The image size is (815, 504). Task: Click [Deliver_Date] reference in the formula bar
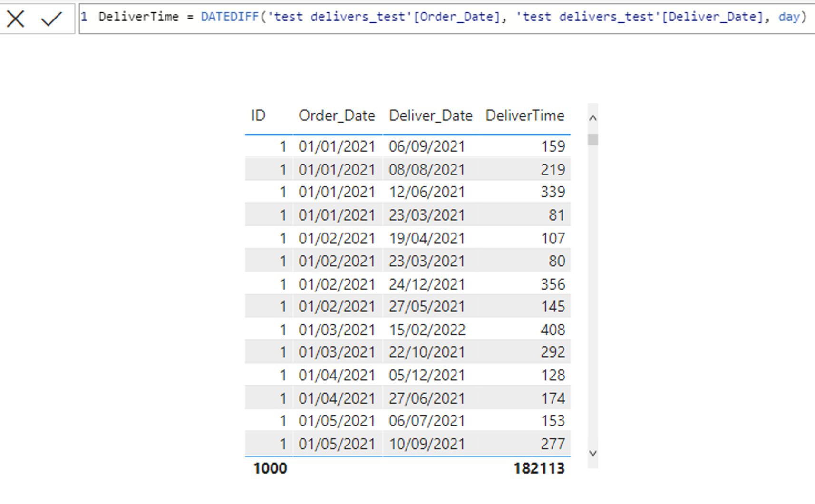[x=712, y=17]
